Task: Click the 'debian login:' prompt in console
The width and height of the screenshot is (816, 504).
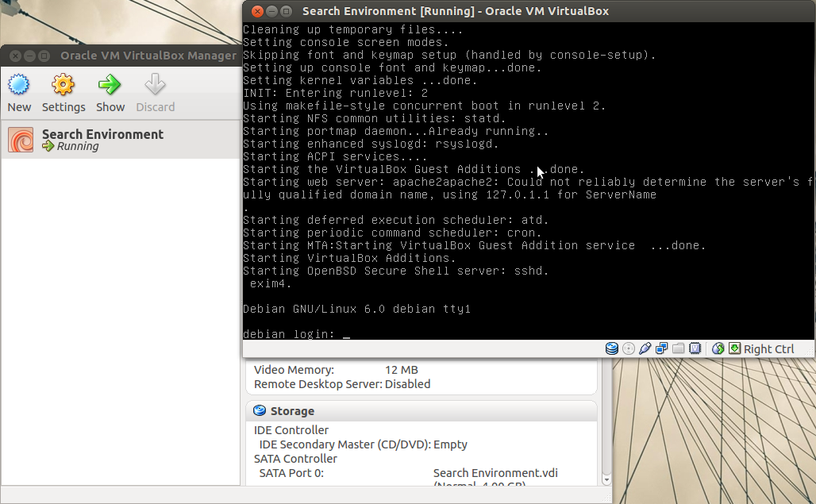Action: [289, 334]
